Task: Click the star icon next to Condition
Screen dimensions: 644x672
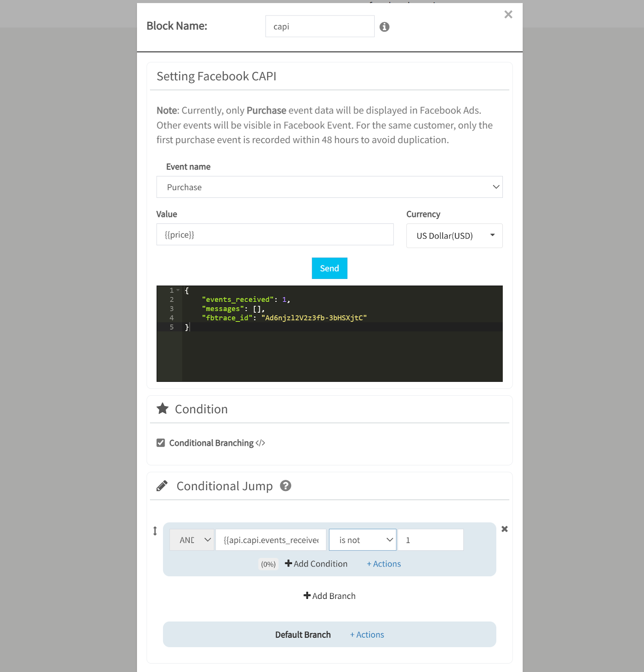Action: 163,409
